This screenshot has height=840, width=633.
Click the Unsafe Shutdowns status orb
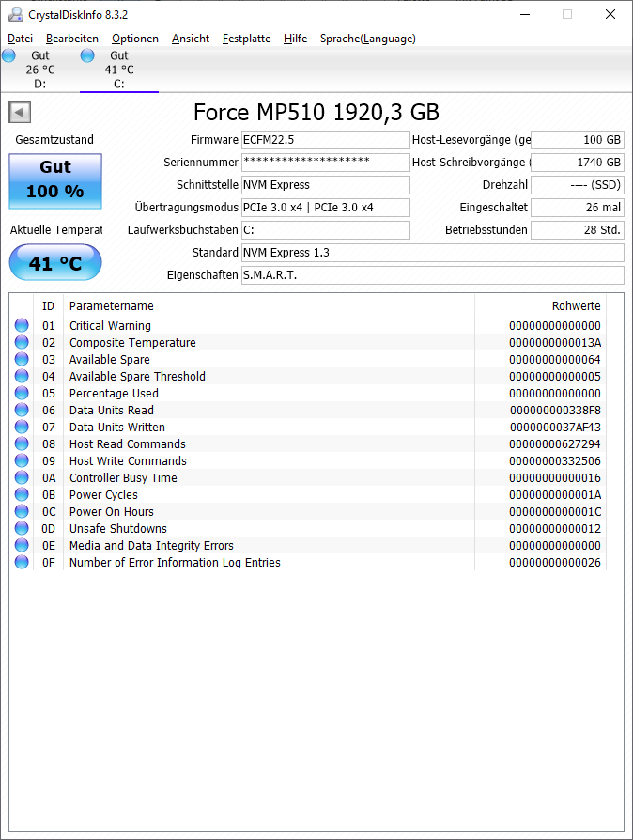[22, 528]
